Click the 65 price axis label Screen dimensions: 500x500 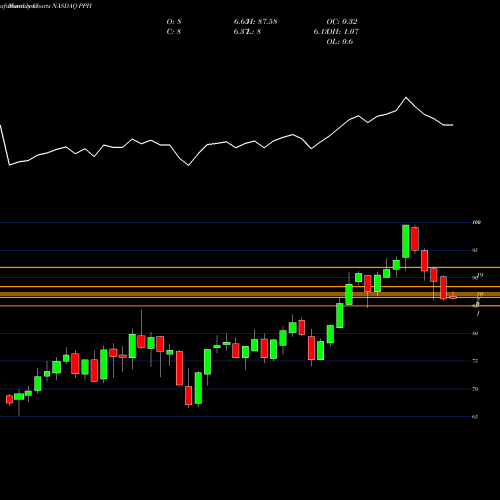[475, 417]
